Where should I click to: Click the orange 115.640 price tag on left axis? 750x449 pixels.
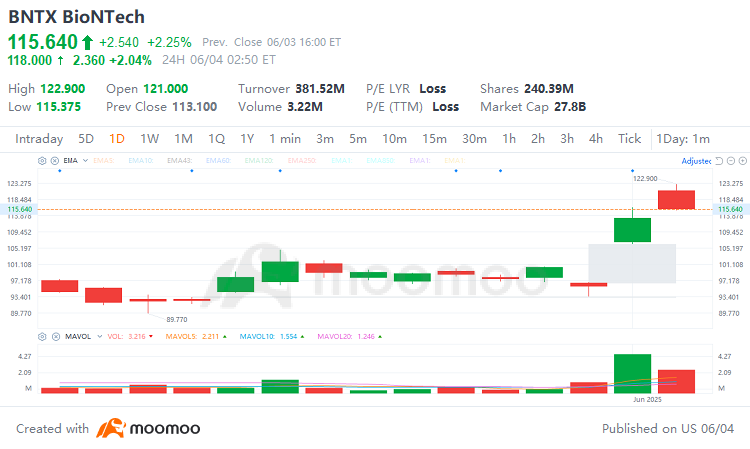point(20,209)
